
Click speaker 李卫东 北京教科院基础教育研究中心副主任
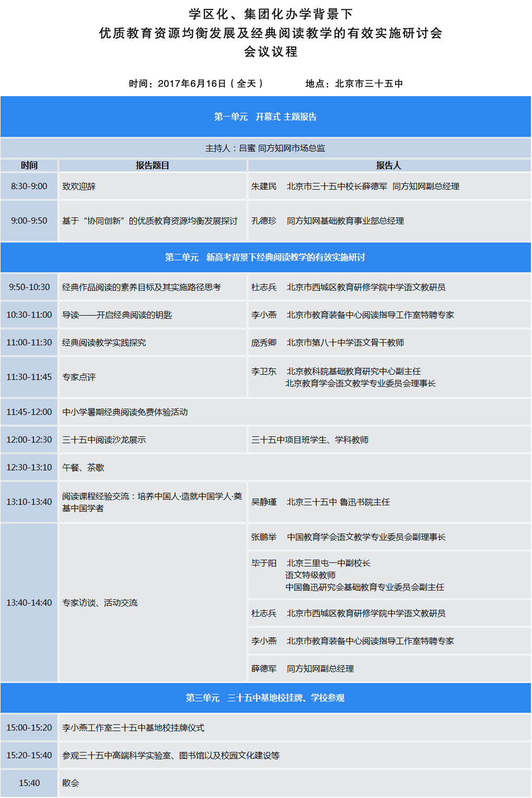pos(336,372)
